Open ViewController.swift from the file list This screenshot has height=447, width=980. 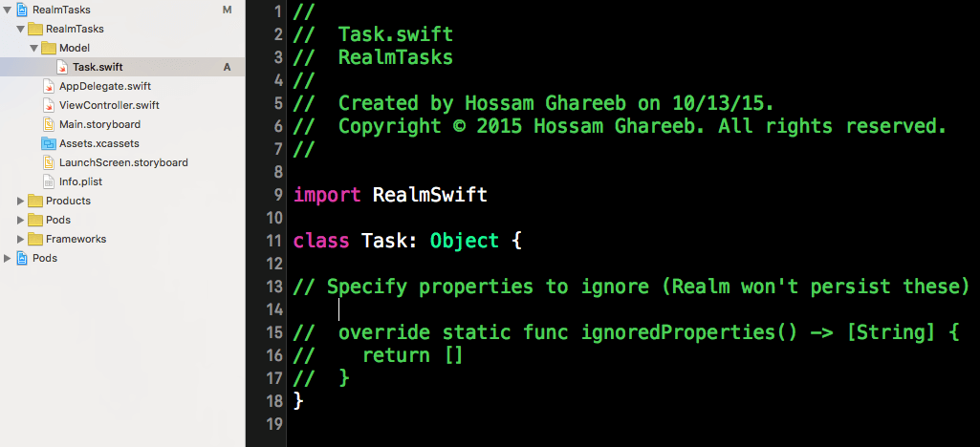[109, 105]
